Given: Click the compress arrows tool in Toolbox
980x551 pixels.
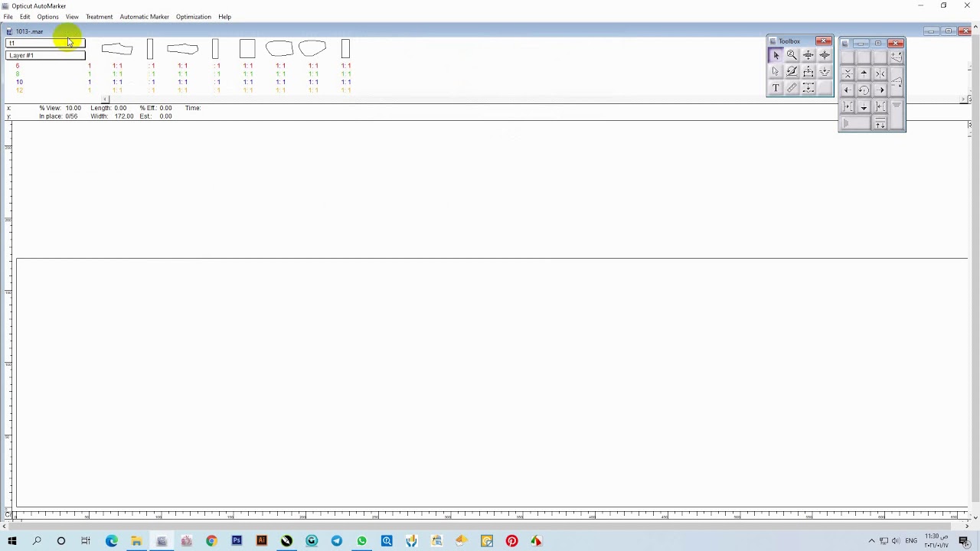Looking at the screenshot, I should coord(825,55).
